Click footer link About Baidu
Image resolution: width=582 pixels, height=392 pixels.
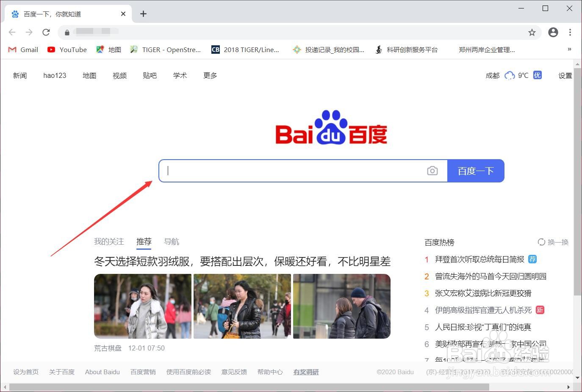click(103, 372)
